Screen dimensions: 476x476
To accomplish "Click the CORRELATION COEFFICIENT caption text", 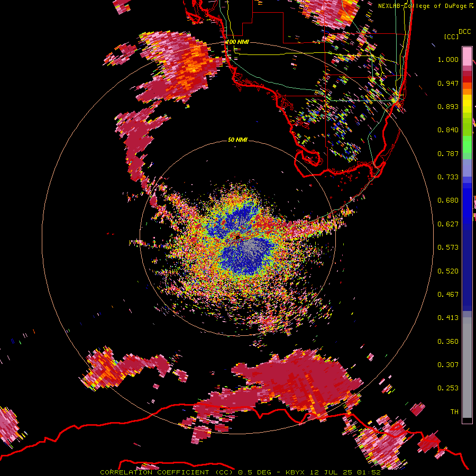I will tap(154, 472).
